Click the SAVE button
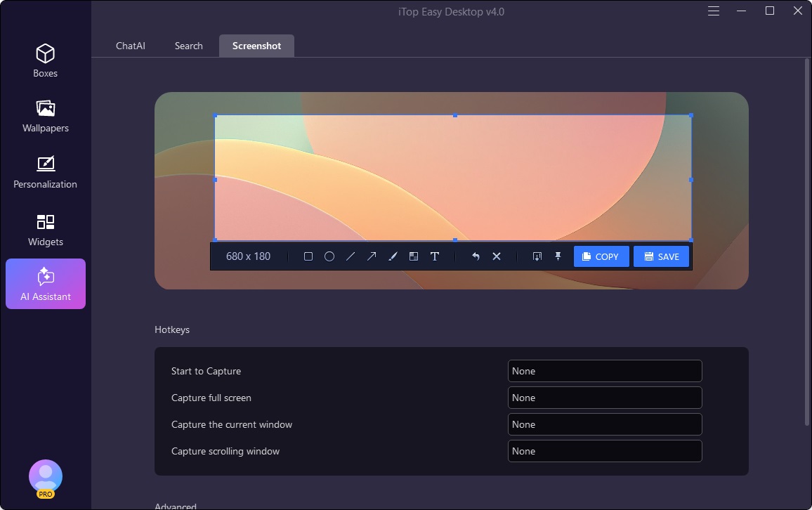Image resolution: width=812 pixels, height=510 pixels. (661, 256)
